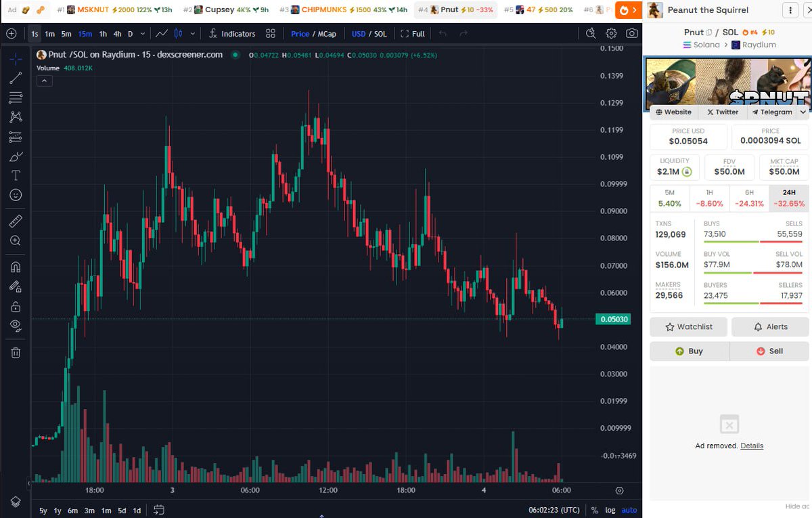
Task: Open the indicator templates grid icon
Action: coord(271,34)
